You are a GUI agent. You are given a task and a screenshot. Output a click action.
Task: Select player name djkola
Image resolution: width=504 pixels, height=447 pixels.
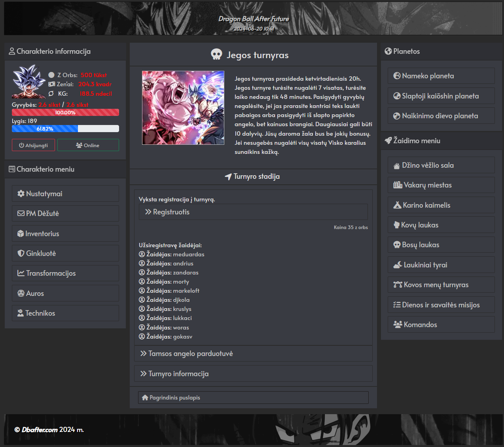coord(181,300)
